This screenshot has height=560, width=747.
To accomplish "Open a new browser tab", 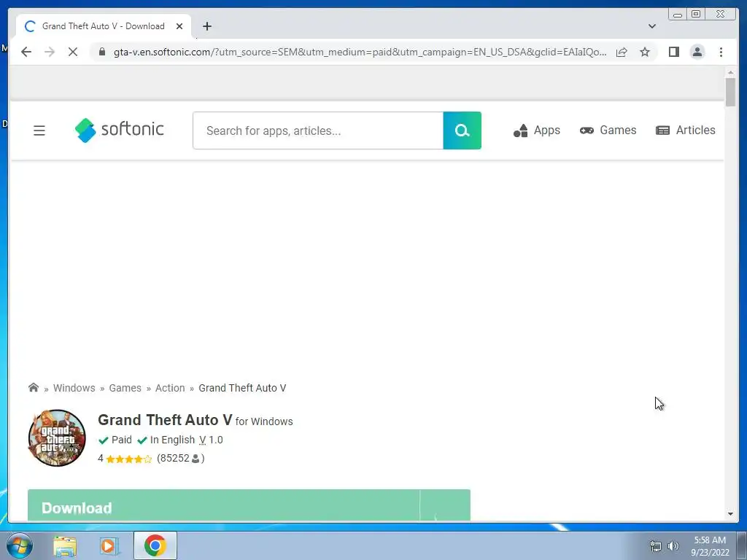I will (x=206, y=26).
